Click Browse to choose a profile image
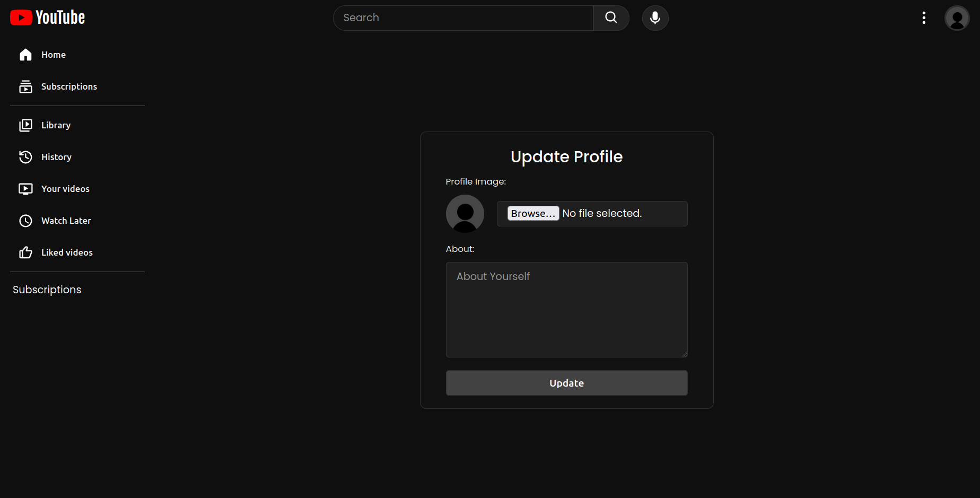 [x=532, y=213]
